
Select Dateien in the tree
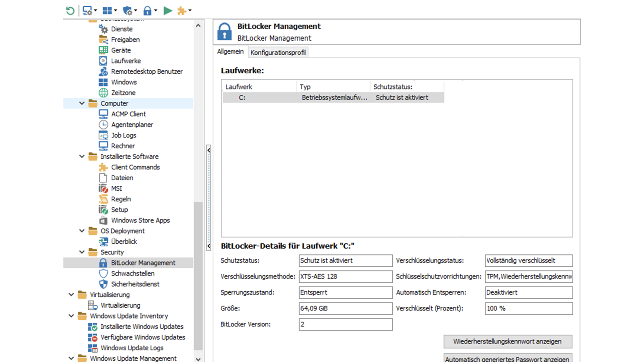click(122, 178)
